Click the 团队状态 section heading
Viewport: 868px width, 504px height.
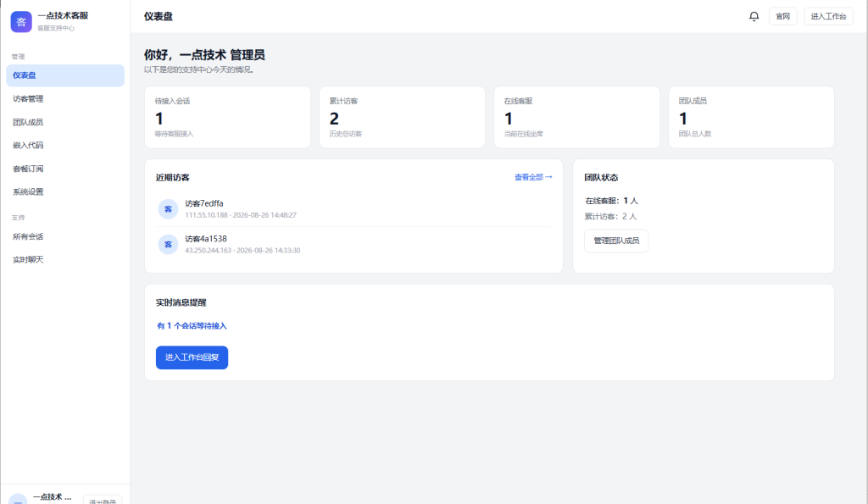coord(601,178)
